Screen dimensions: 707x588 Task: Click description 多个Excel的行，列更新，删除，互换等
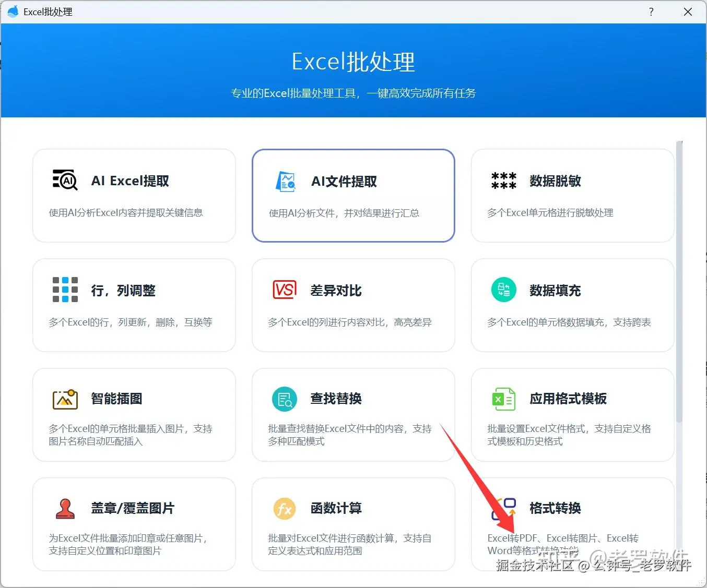131,322
